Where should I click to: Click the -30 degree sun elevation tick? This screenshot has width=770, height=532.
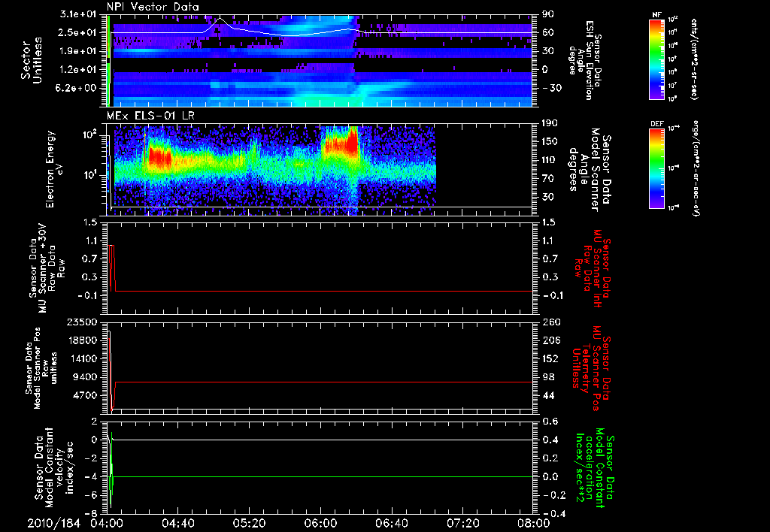click(x=551, y=88)
